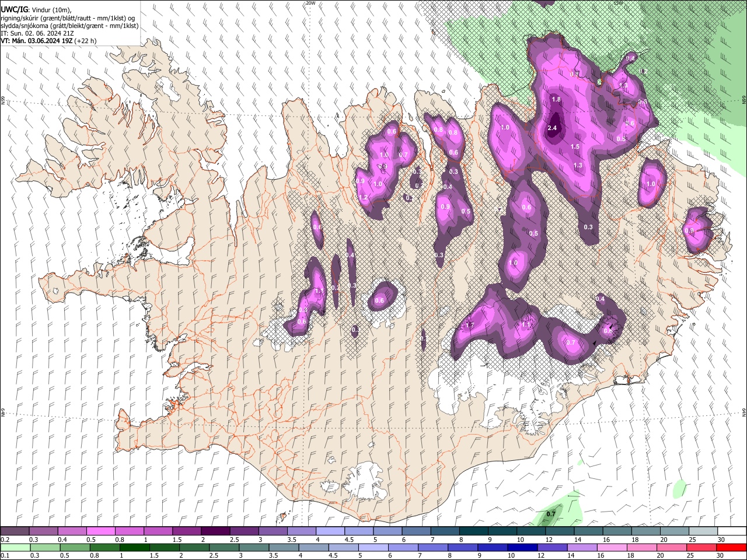Click the 0.4 swatch in the upper legend row
Viewport: 747px width, 560px height.
pyautogui.click(x=72, y=531)
